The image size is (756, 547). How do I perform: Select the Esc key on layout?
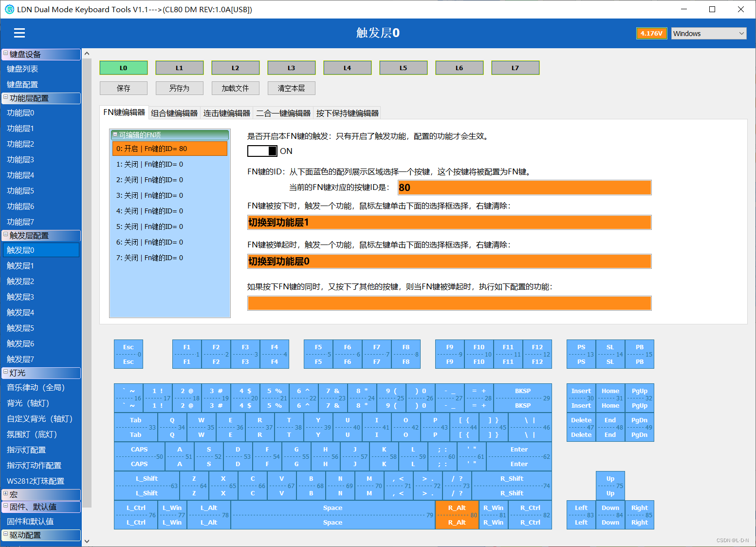(129, 354)
